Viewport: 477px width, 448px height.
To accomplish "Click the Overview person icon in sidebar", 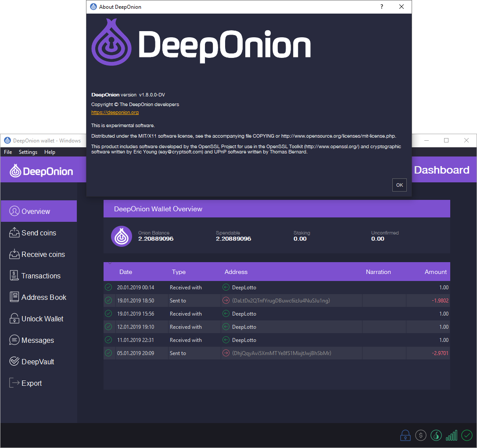I will point(14,211).
